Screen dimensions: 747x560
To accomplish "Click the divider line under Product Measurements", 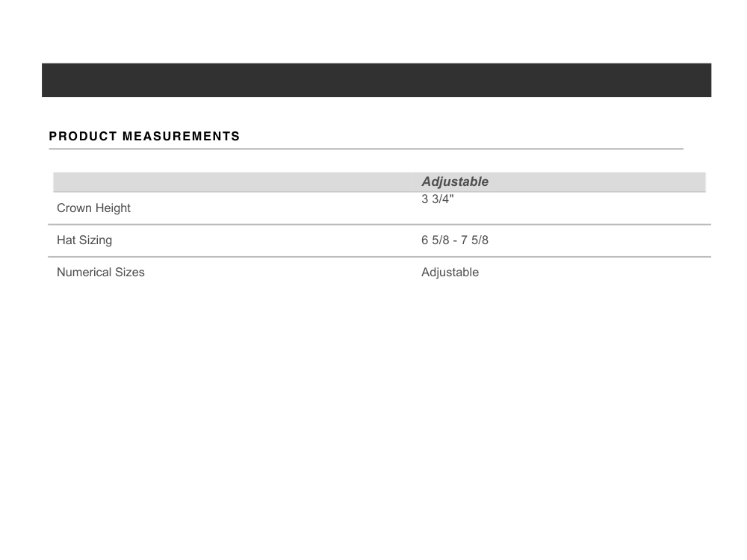I will pyautogui.click(x=366, y=149).
